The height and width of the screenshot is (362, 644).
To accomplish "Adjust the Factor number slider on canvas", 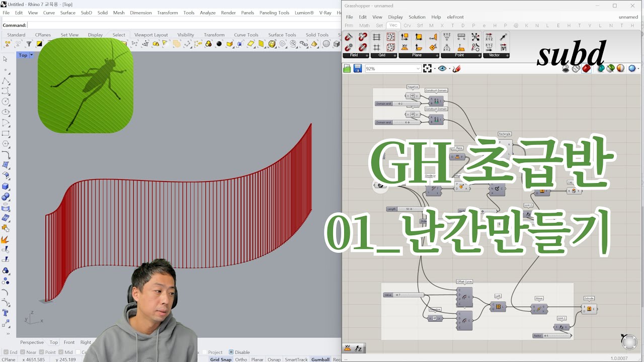I will point(553,335).
